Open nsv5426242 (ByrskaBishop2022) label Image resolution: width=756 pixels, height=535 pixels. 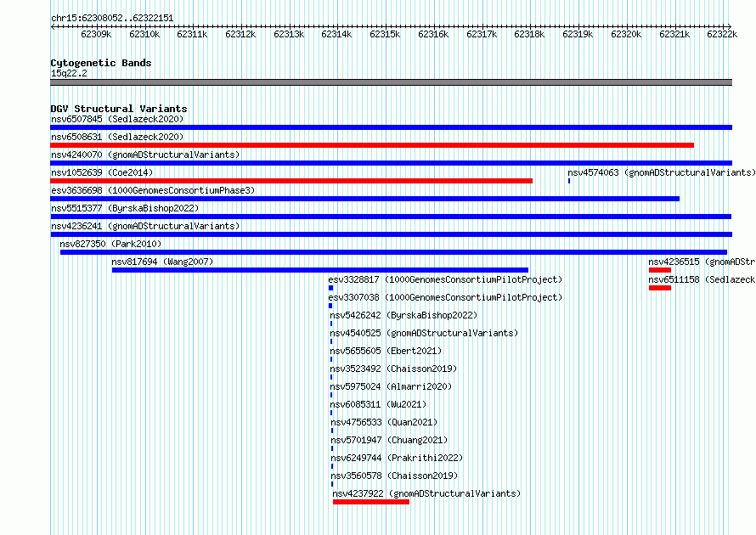pyautogui.click(x=403, y=315)
